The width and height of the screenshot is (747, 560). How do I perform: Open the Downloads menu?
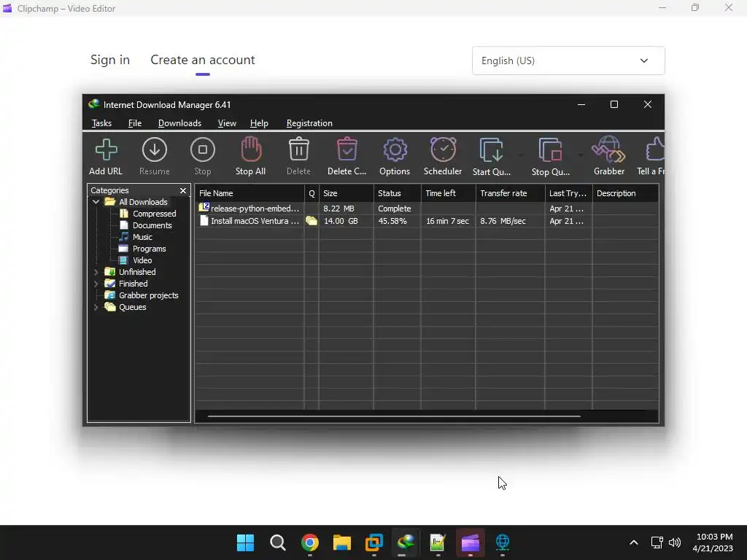coord(179,123)
